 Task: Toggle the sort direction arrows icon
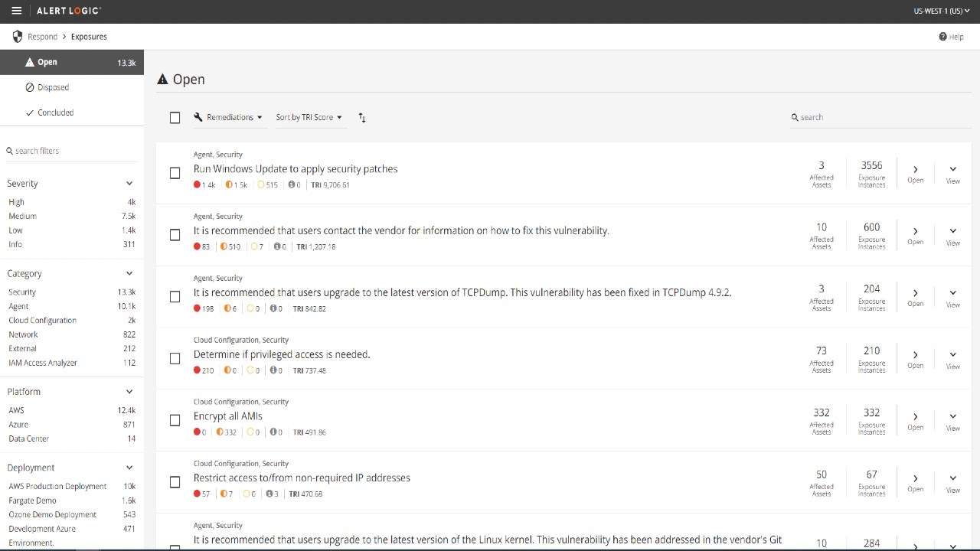(362, 118)
